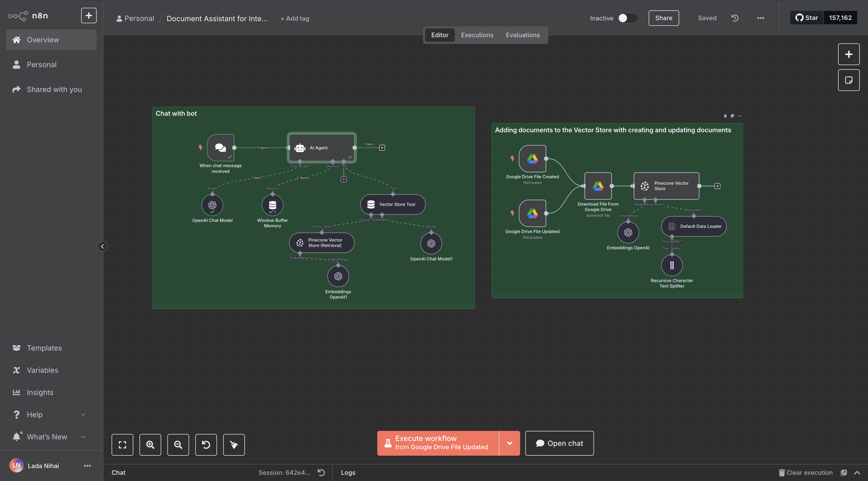868x481 pixels.
Task: Reset chat session refresh icon
Action: (321, 472)
